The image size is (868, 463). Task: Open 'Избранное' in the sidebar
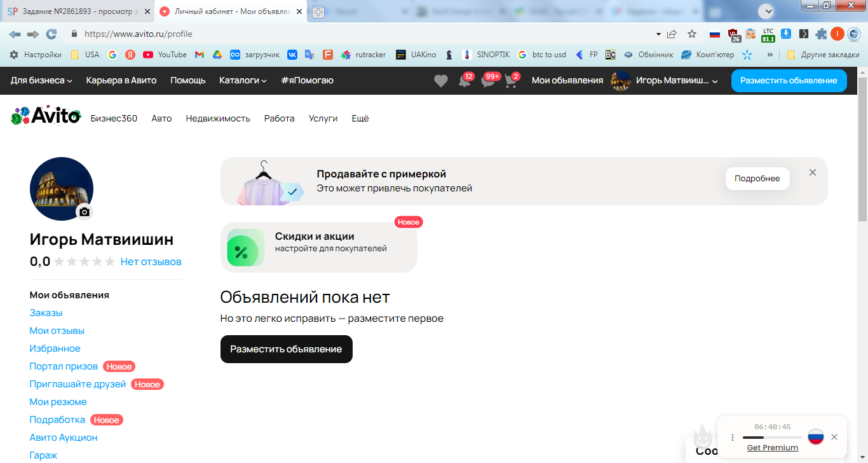tap(55, 349)
